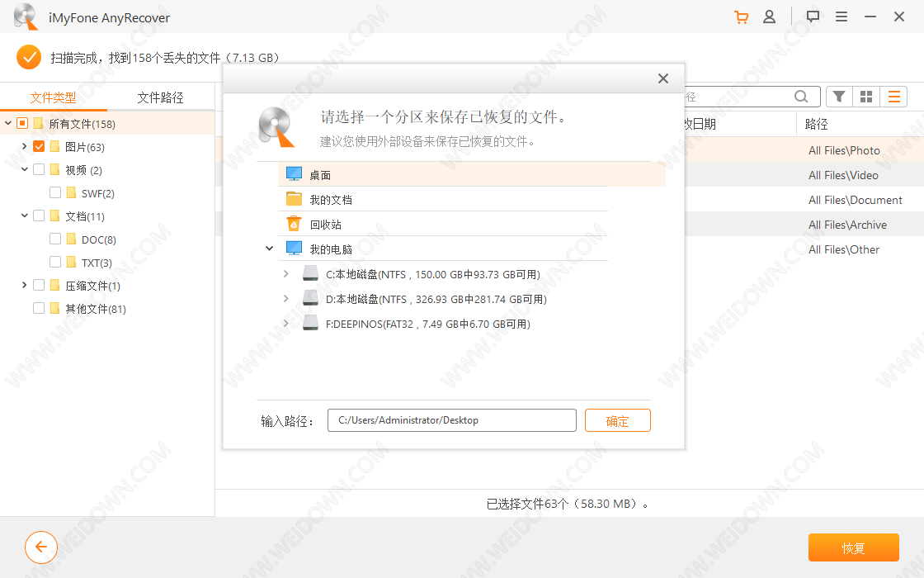Click the 输入路径 text field
Image resolution: width=924 pixels, height=578 pixels.
pos(451,420)
